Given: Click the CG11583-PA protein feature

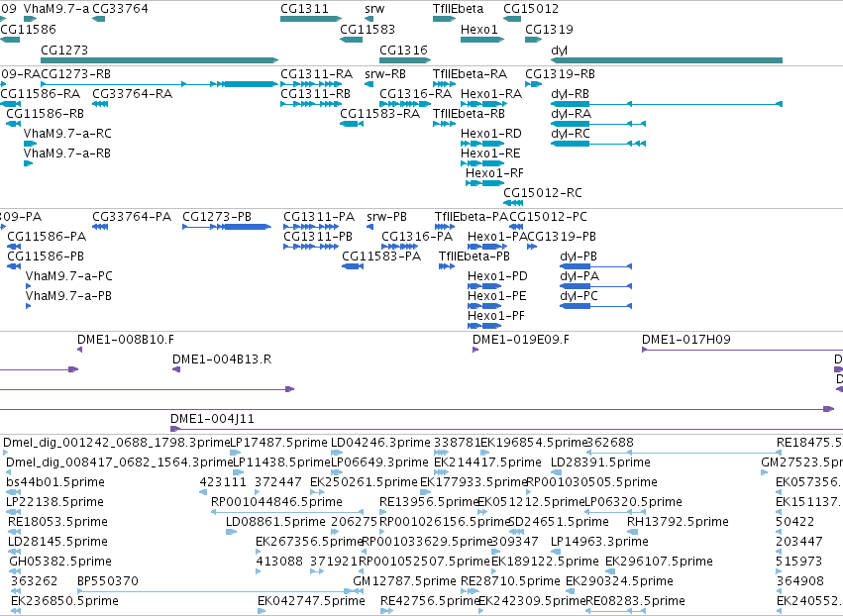Looking at the screenshot, I should tap(353, 266).
